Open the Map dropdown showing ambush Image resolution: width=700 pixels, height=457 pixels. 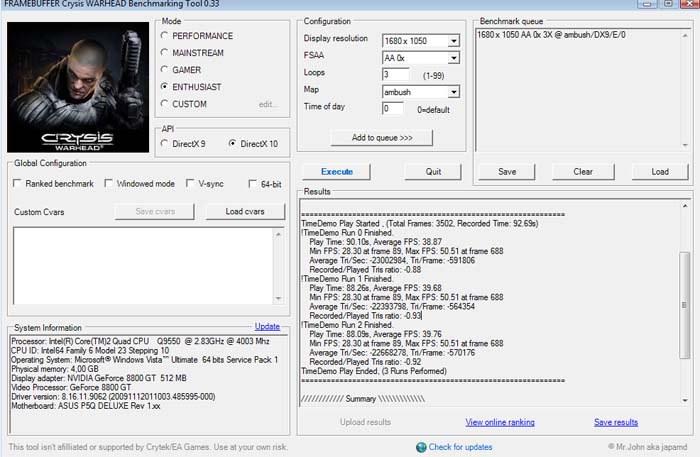[454, 92]
